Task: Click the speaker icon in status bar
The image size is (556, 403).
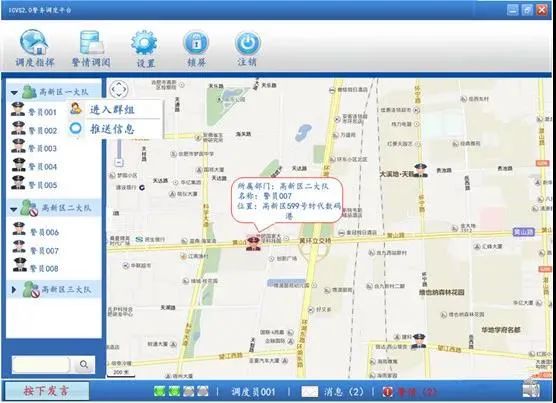Action: (x=531, y=388)
